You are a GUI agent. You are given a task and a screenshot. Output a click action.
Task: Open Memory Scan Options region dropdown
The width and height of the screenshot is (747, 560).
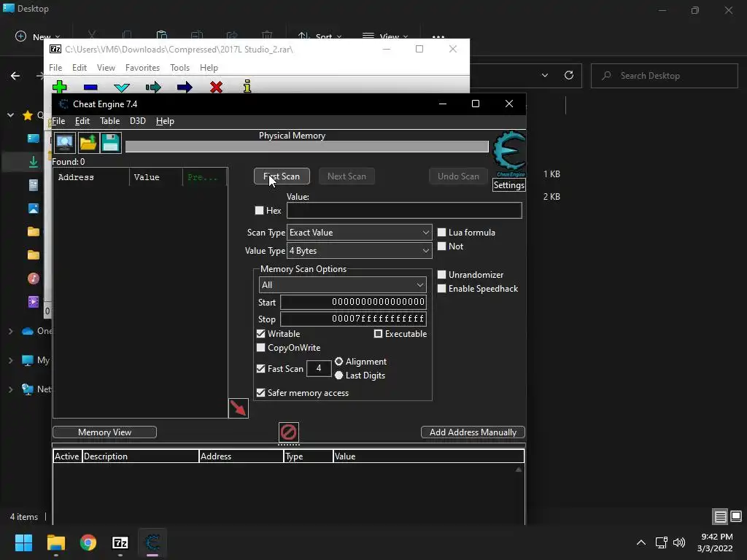[343, 285]
